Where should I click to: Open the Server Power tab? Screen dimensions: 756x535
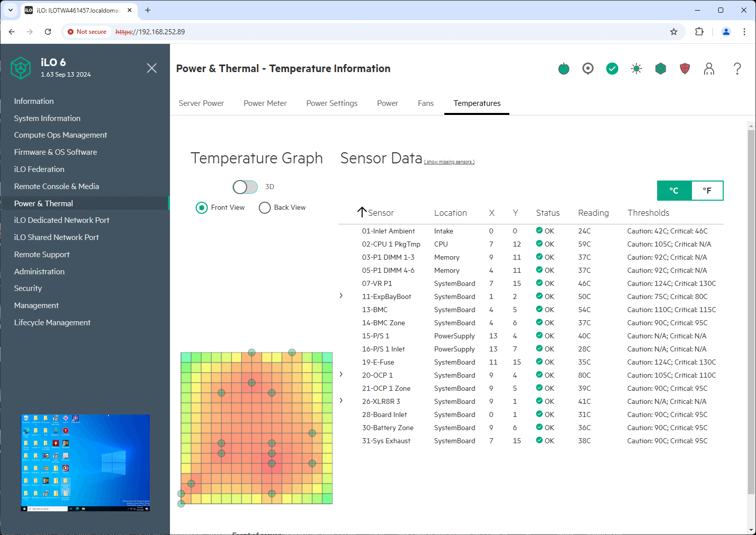201,103
